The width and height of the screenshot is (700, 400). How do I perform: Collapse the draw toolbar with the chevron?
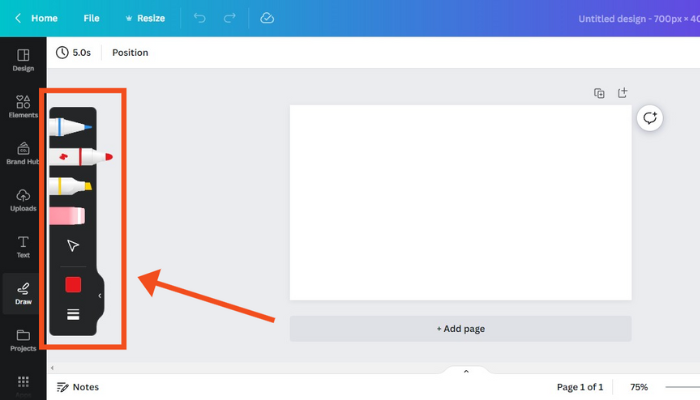100,296
